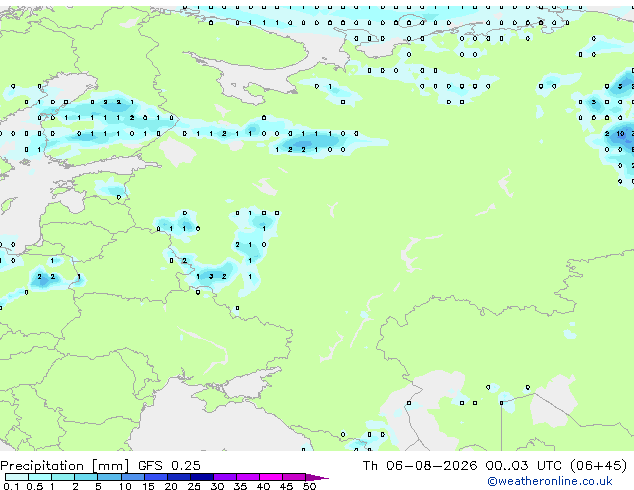This screenshot has width=634, height=490.
Task: Click the '00..03 UTC' time text
Action: 524,466
